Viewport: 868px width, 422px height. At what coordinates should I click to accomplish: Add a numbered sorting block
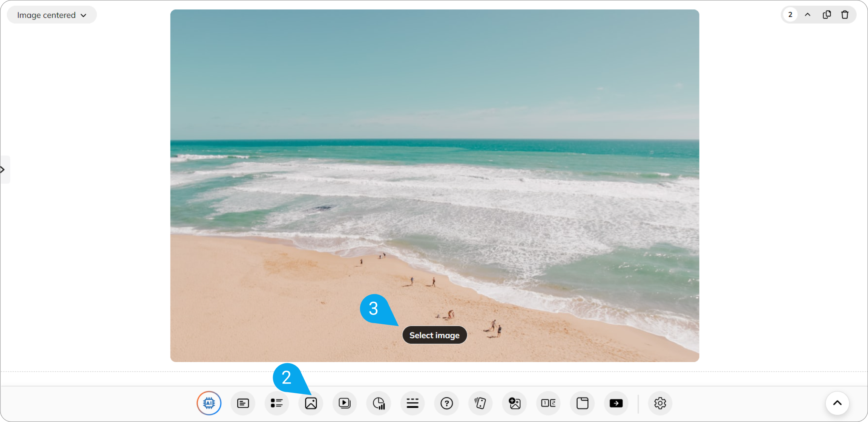[548, 403]
